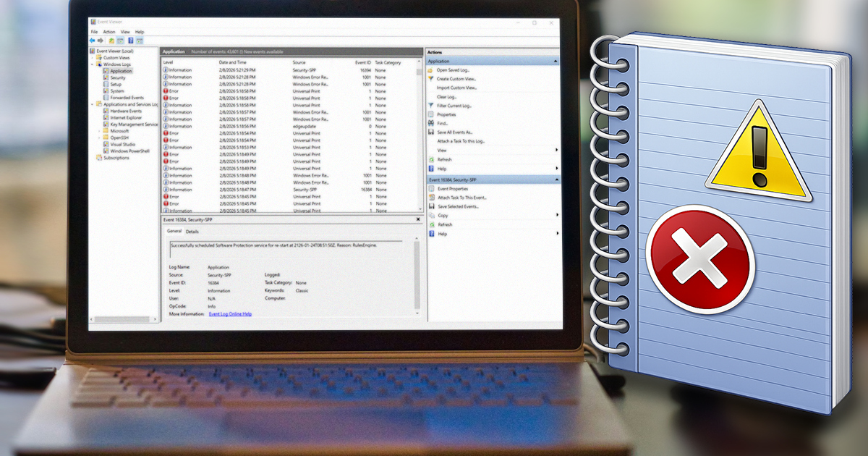The height and width of the screenshot is (456, 868).
Task: Open the Event Log Online Help link
Action: point(230,314)
